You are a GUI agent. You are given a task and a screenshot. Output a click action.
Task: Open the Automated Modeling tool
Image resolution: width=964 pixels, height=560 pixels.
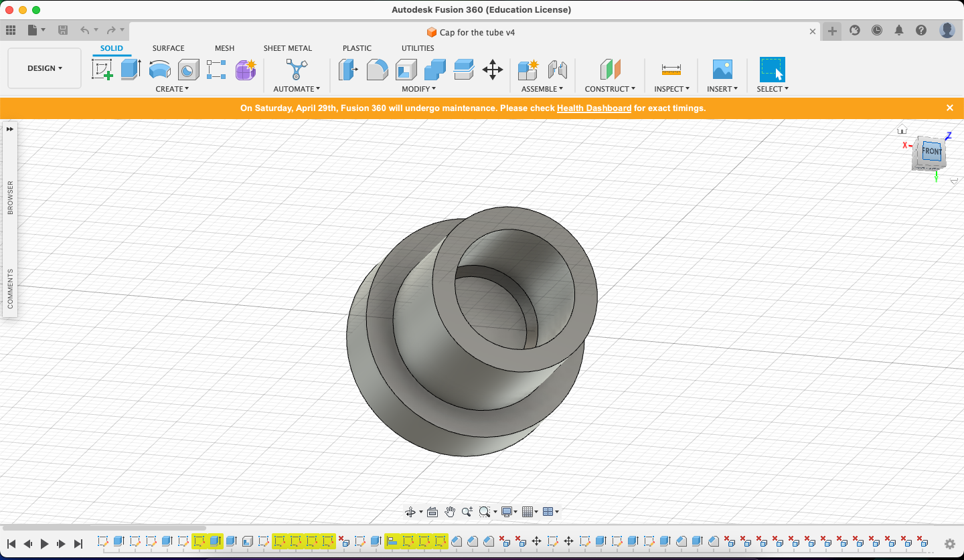[297, 70]
